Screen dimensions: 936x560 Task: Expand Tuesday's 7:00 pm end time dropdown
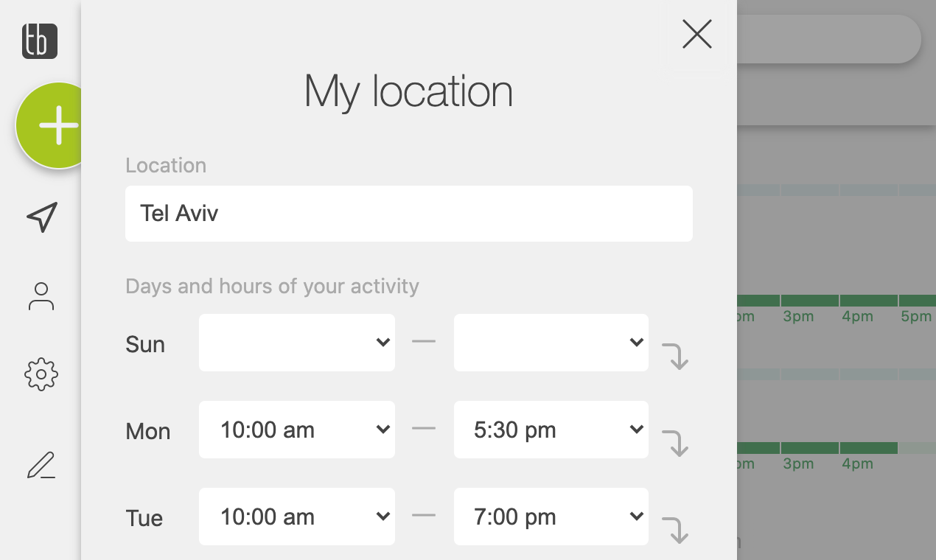tap(551, 517)
